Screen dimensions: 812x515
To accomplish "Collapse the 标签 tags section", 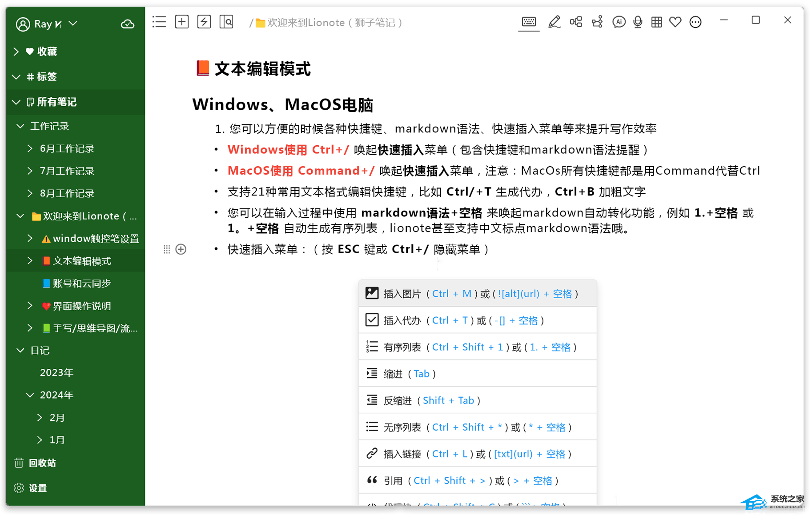I will click(16, 77).
